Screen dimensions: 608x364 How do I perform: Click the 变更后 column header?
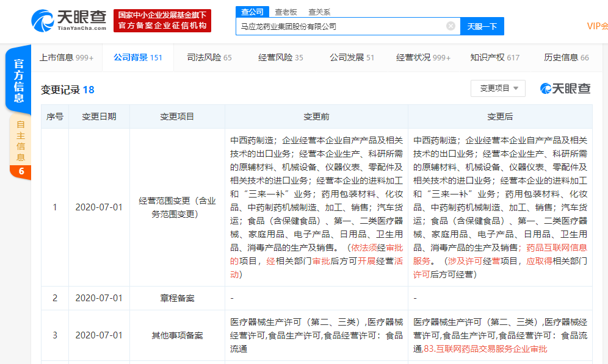500,116
